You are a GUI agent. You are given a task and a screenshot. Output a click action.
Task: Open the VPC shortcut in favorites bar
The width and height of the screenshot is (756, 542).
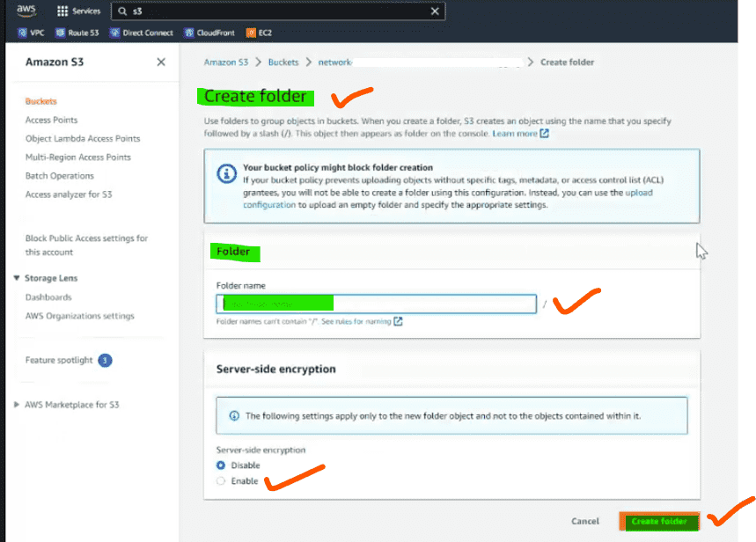[32, 33]
